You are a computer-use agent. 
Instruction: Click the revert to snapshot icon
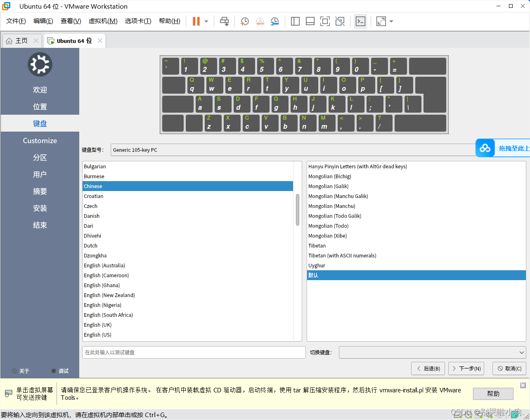pos(260,21)
